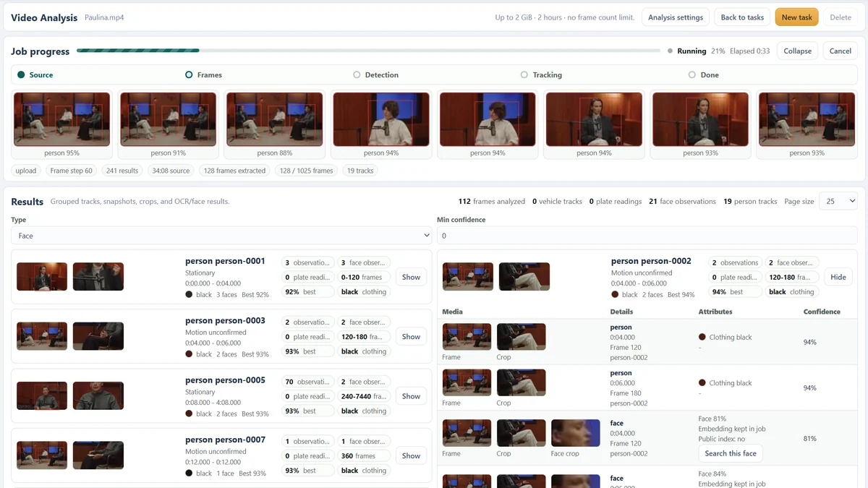Focus the Min confidence input field
Viewport: 868px width, 488px height.
[647, 236]
